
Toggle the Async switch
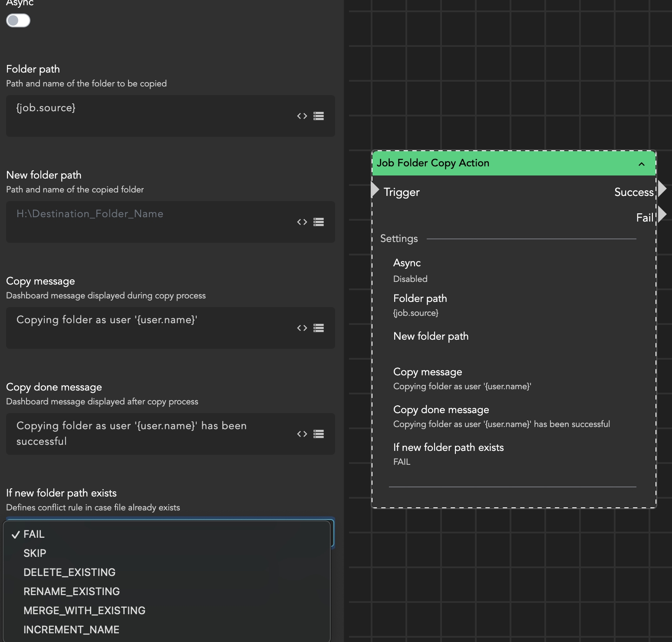18,20
